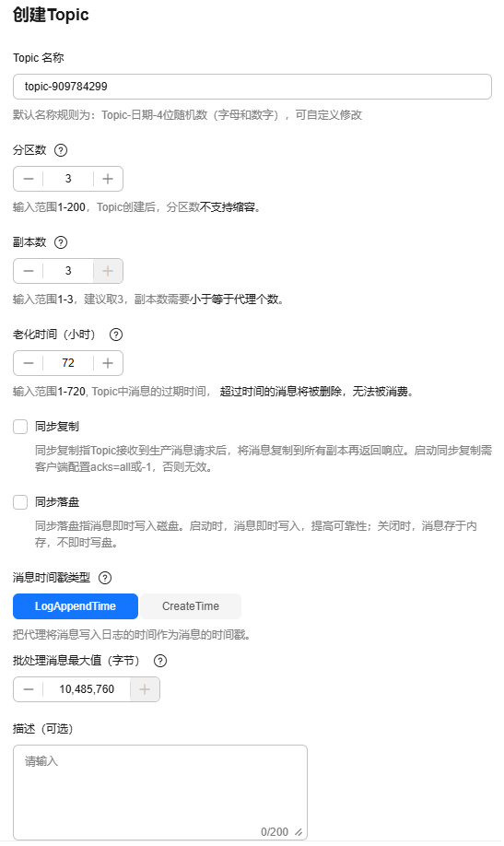Decrease 批处理消息最大值 with the minus button
504x846 pixels.
29,689
